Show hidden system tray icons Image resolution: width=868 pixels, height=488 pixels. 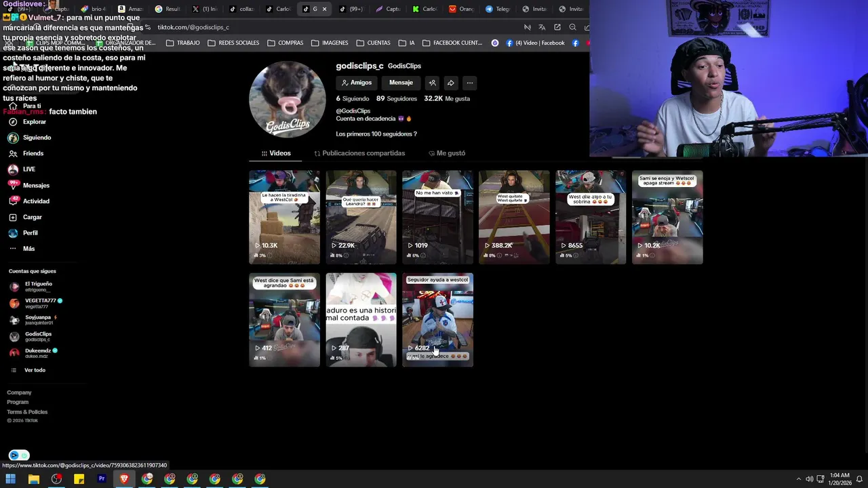[x=798, y=479]
